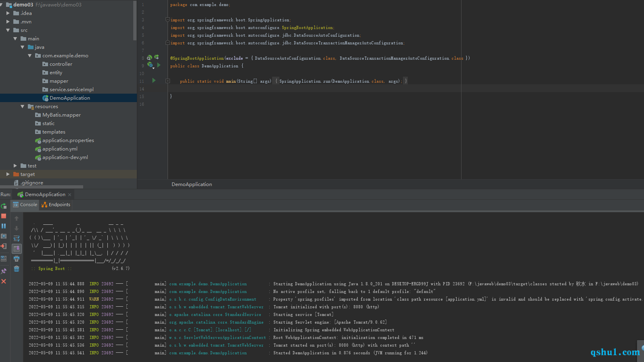
Task: Click project tree vertical scrollbar
Action: 135,20
